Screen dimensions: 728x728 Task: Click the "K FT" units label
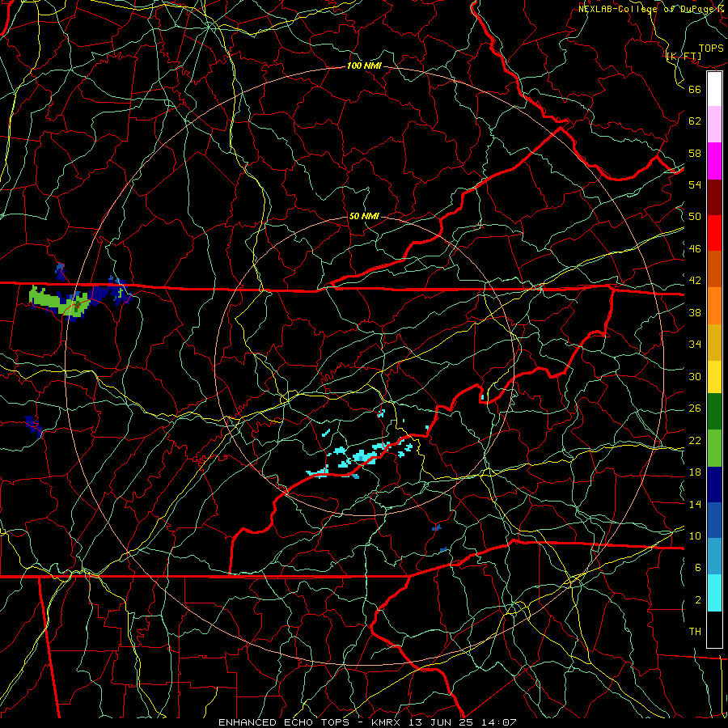(x=684, y=57)
